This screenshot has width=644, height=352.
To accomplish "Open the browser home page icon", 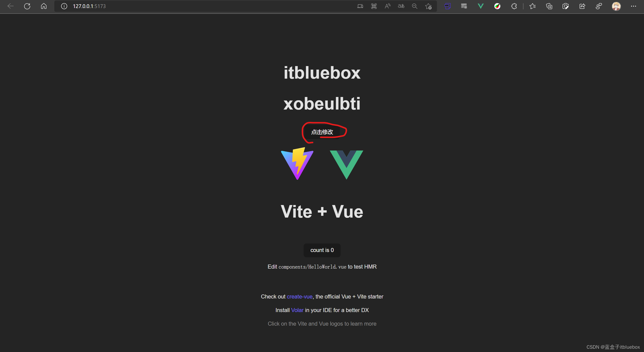I will point(44,6).
